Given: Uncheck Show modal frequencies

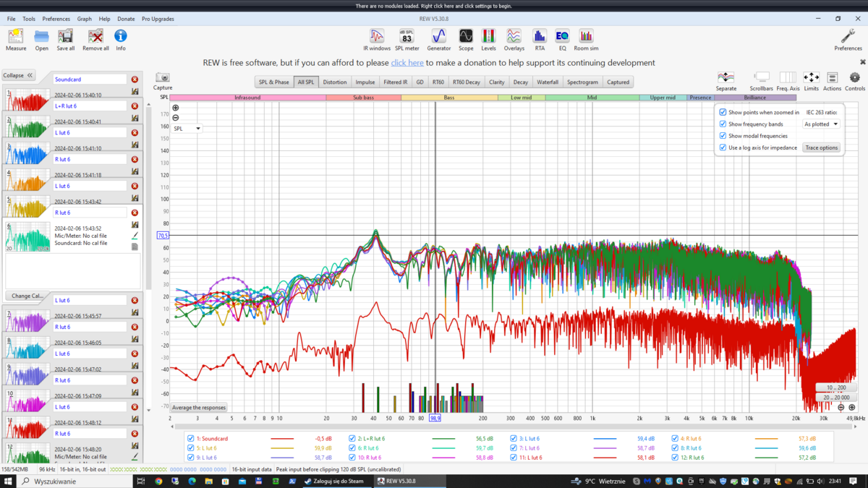Looking at the screenshot, I should pos(723,136).
